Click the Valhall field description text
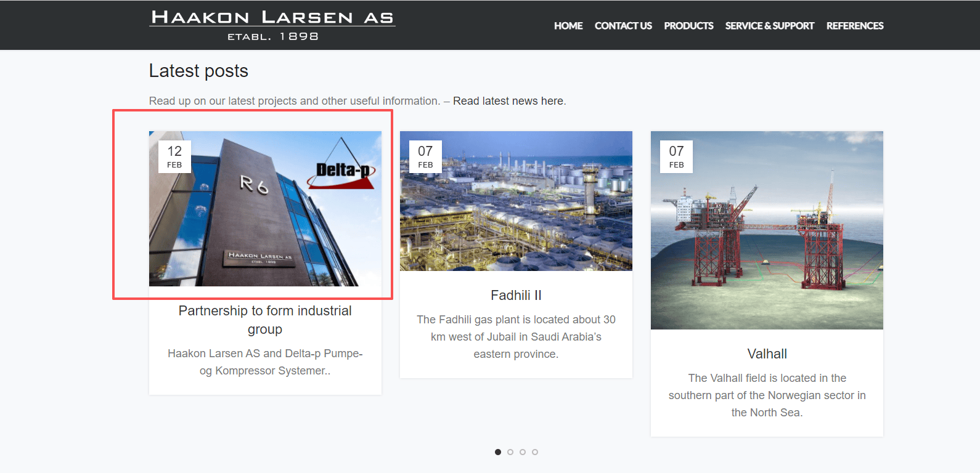Viewport: 980px width, 473px height. tap(767, 395)
